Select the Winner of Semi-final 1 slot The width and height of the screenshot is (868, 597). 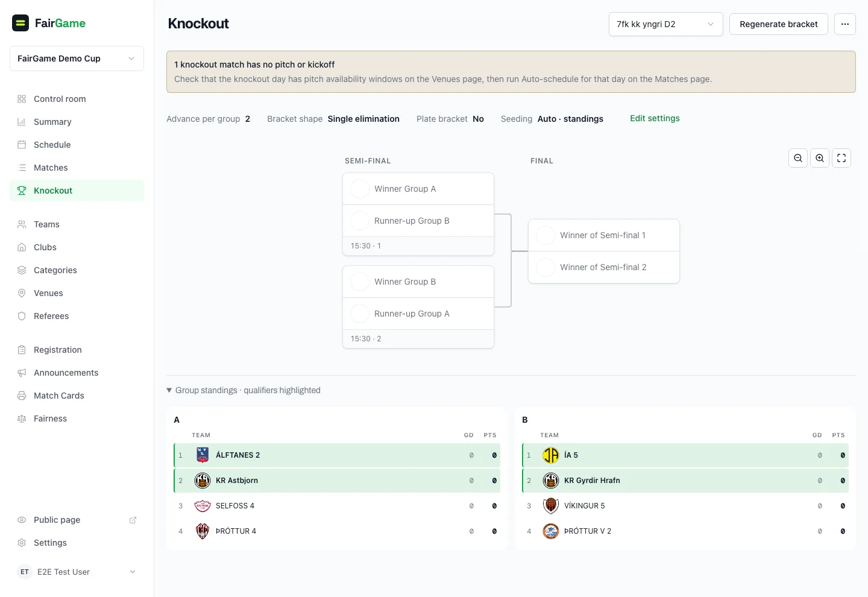(604, 235)
